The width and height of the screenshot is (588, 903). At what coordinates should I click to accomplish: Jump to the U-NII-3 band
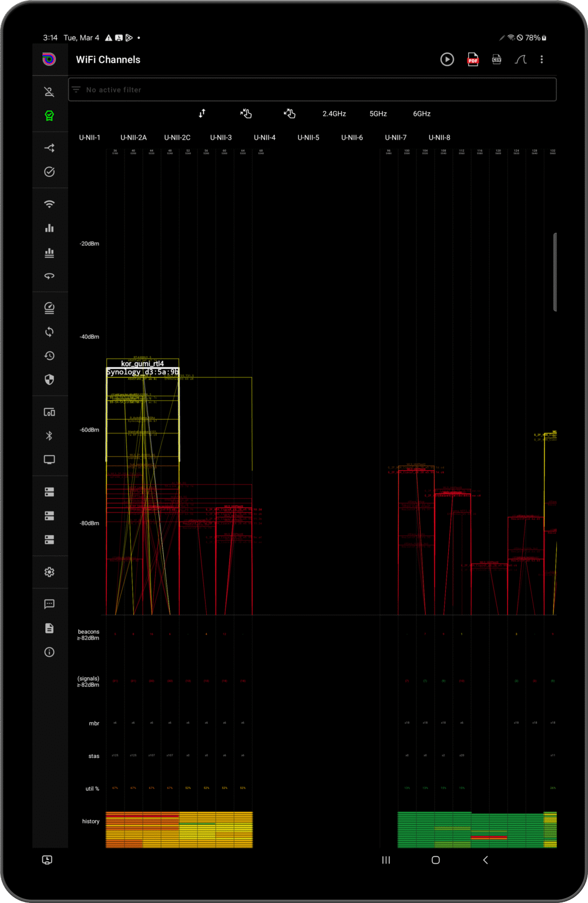click(221, 138)
